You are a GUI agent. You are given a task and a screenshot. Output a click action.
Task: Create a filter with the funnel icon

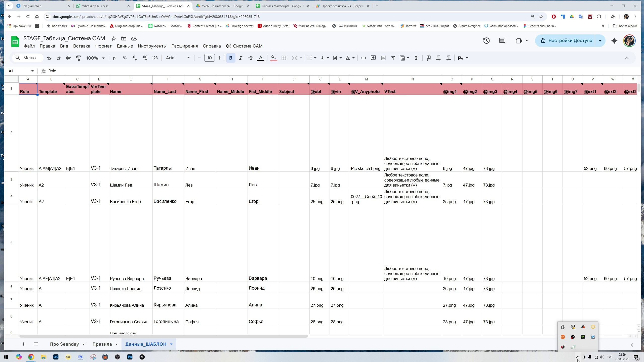coord(393,58)
